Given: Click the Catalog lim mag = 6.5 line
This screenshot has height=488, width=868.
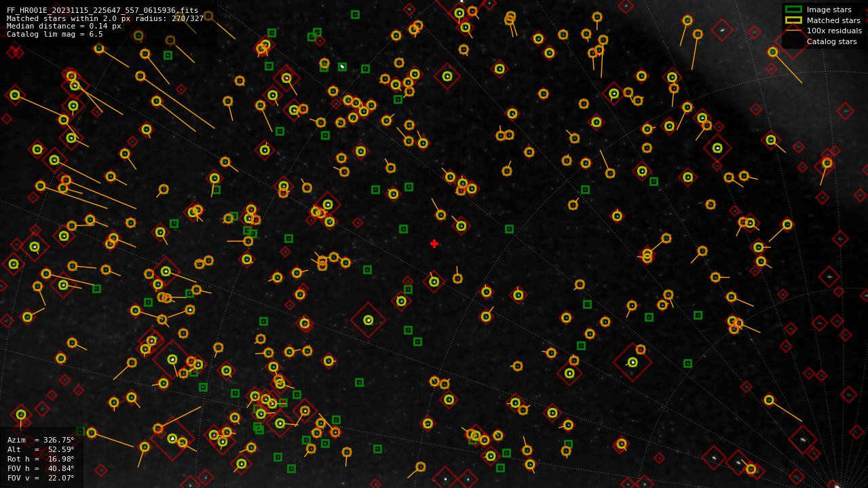Looking at the screenshot, I should pos(55,34).
